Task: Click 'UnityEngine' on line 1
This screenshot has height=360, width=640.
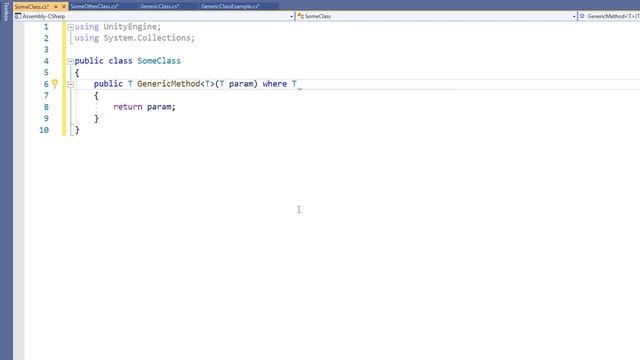Action: click(x=130, y=27)
